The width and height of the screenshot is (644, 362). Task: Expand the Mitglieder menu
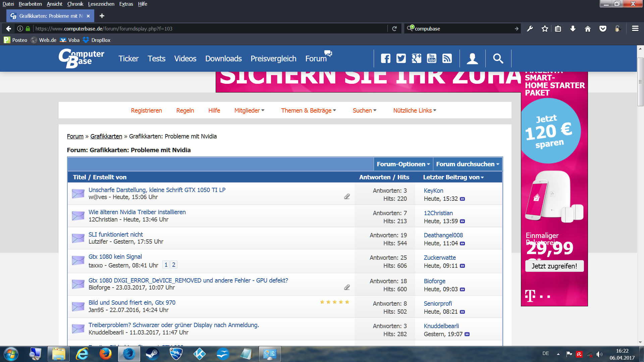(249, 111)
